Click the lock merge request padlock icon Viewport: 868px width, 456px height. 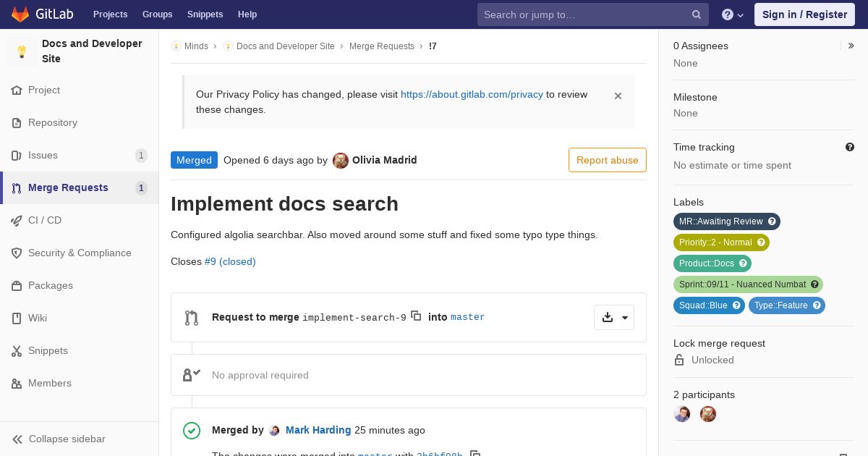pyautogui.click(x=679, y=360)
